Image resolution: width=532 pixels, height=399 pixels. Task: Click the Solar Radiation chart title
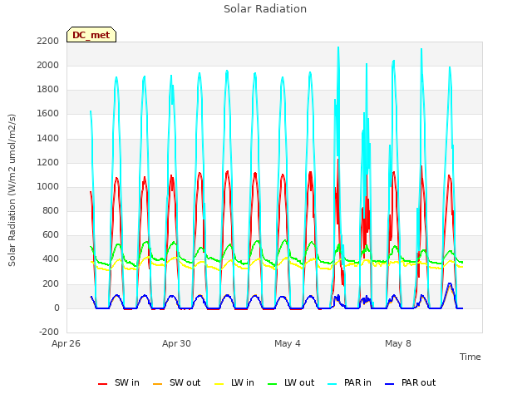click(265, 9)
